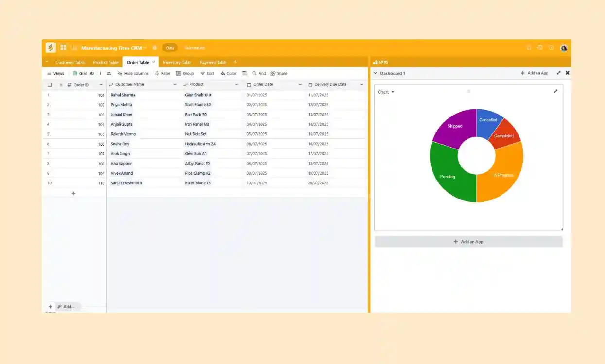Select the row 1 checkbox

(x=50, y=95)
